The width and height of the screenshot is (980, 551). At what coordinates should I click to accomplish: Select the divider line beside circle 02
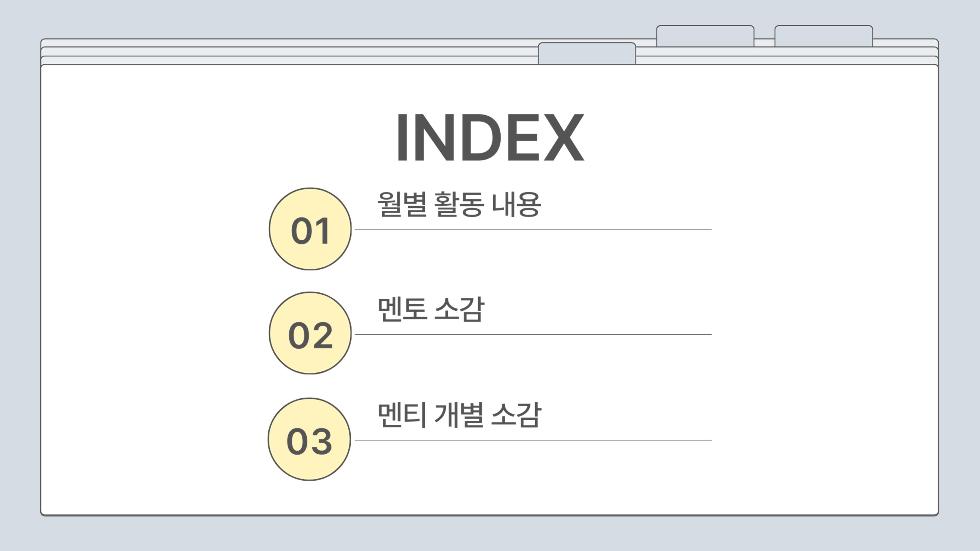pyautogui.click(x=533, y=334)
